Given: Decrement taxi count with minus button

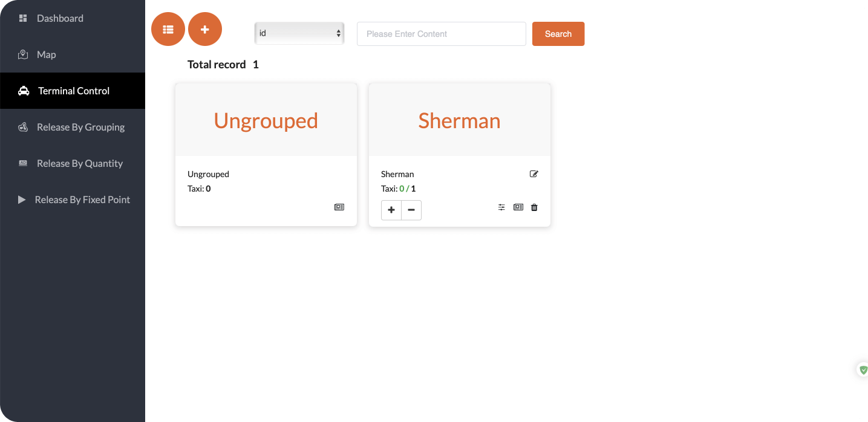Looking at the screenshot, I should click(x=411, y=210).
